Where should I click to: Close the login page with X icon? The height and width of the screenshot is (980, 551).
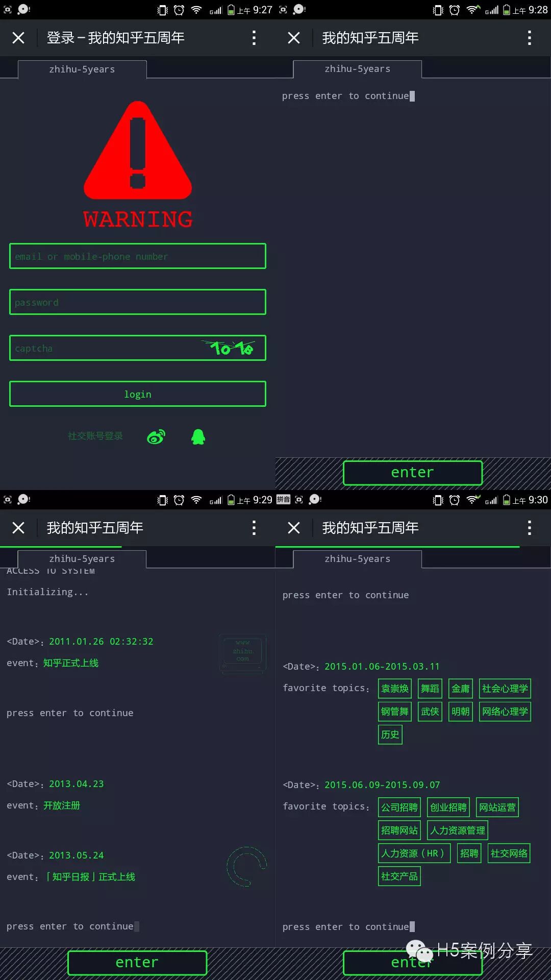18,38
